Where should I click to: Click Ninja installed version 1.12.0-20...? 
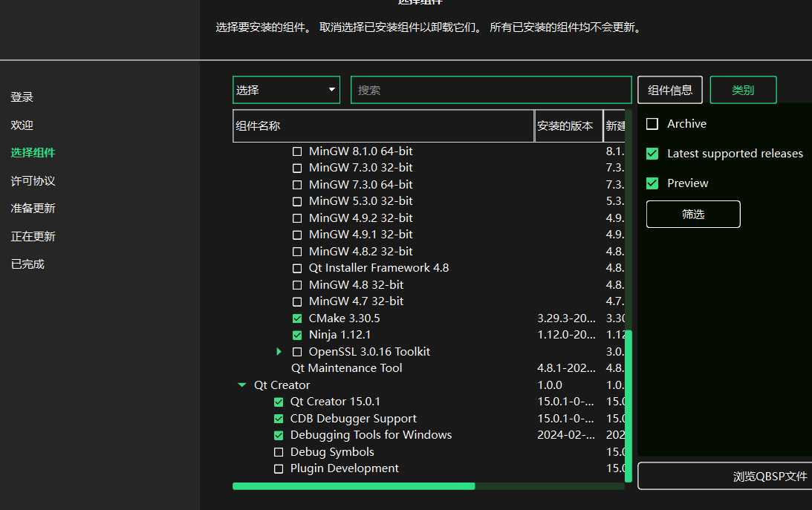pyautogui.click(x=566, y=335)
